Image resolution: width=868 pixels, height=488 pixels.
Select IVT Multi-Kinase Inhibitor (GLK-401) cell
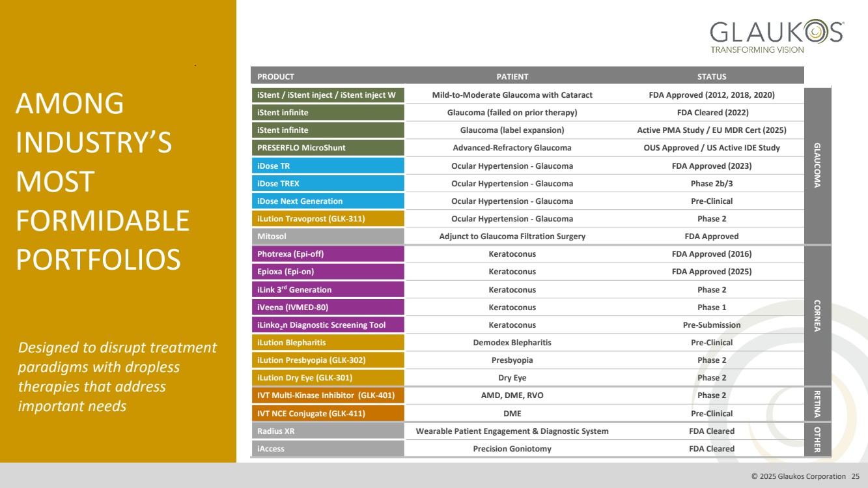[327, 395]
